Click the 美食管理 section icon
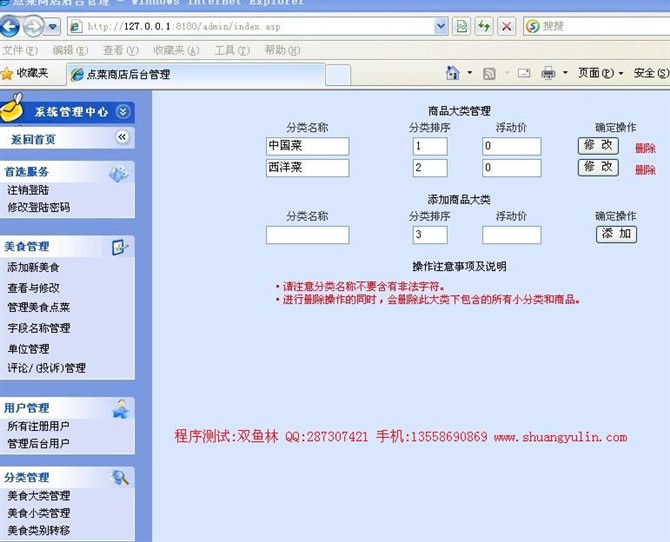This screenshot has height=542, width=670. [119, 247]
